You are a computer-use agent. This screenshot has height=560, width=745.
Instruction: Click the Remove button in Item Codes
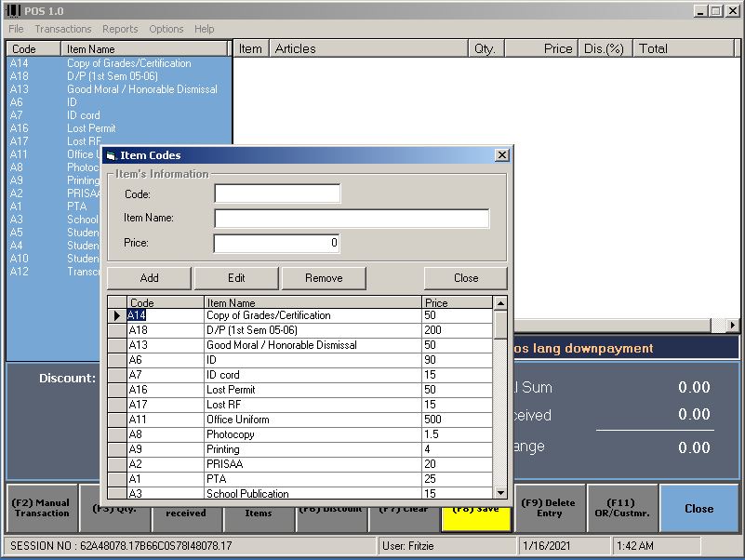tap(324, 278)
